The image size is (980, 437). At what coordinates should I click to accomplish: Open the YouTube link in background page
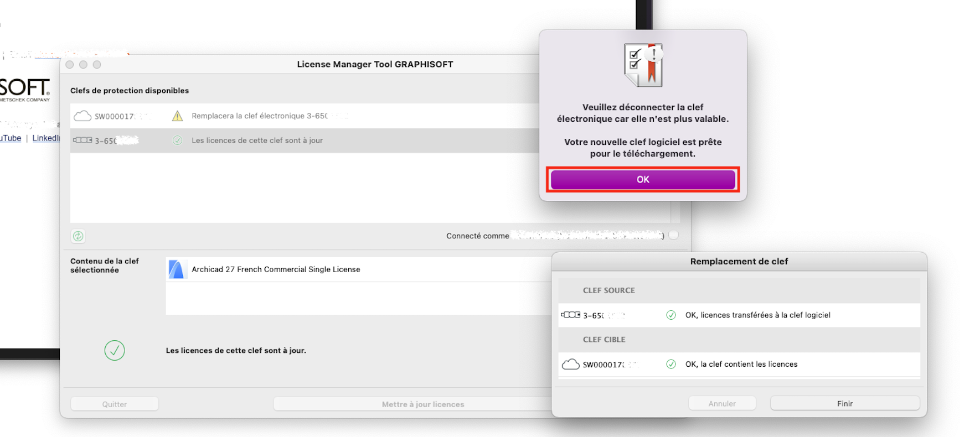(x=11, y=138)
